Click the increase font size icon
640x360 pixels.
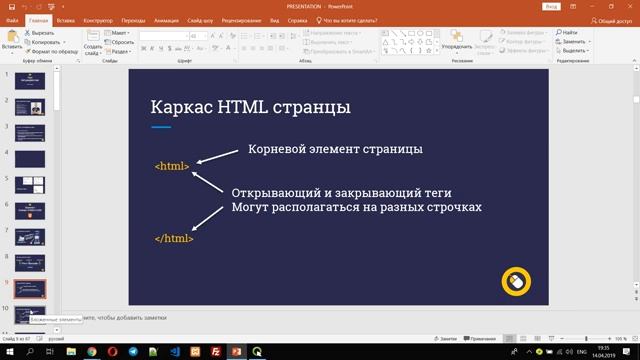coord(213,36)
